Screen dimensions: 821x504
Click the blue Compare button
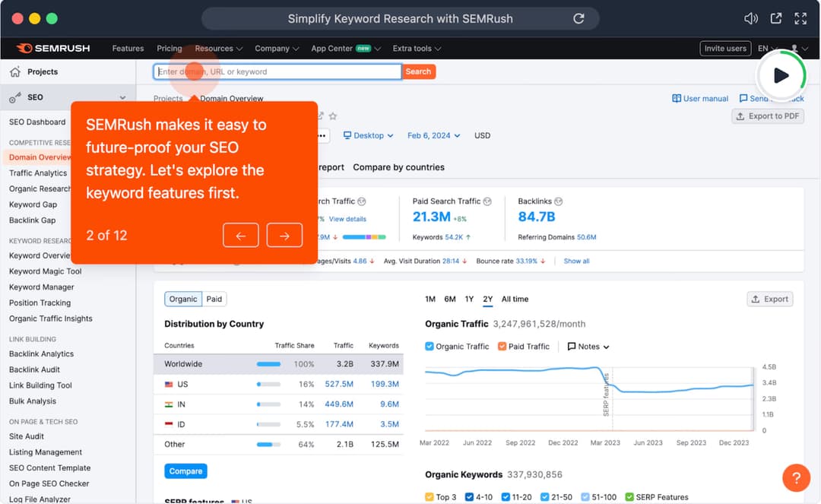point(185,471)
